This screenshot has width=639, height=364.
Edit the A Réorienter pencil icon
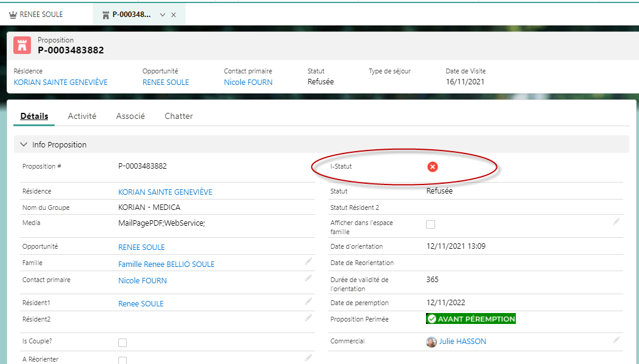pyautogui.click(x=308, y=358)
